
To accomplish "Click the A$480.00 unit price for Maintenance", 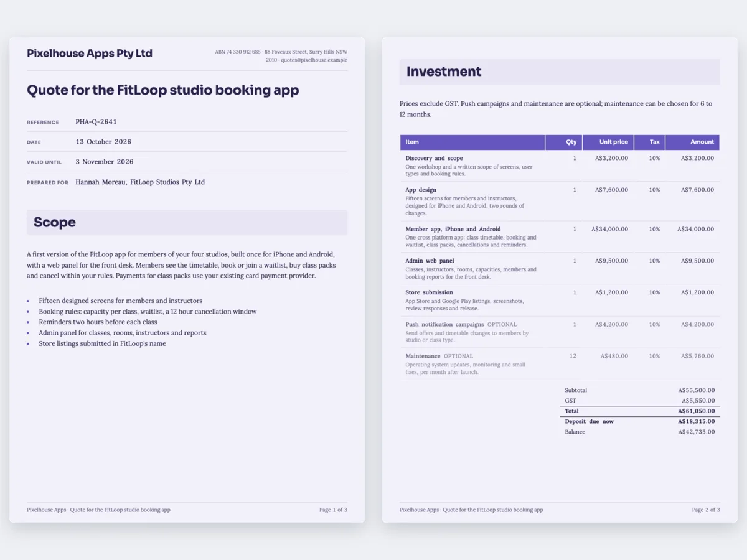I will click(614, 356).
